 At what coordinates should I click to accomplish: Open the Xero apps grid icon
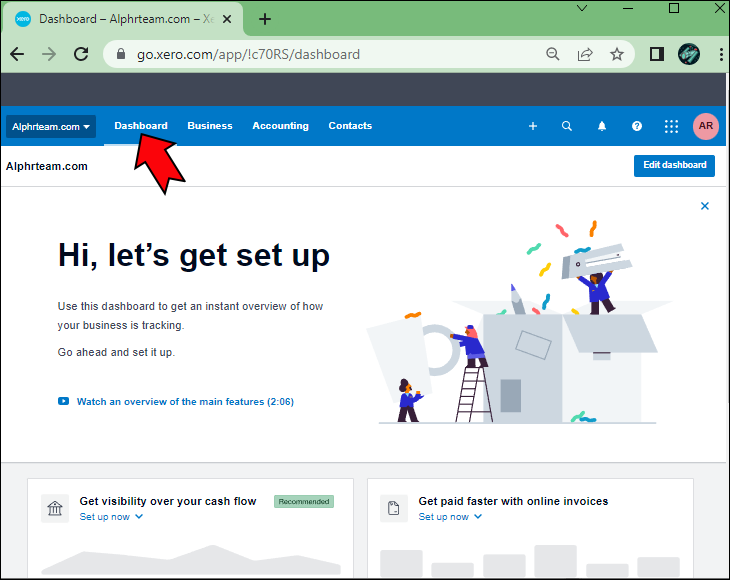coord(671,126)
